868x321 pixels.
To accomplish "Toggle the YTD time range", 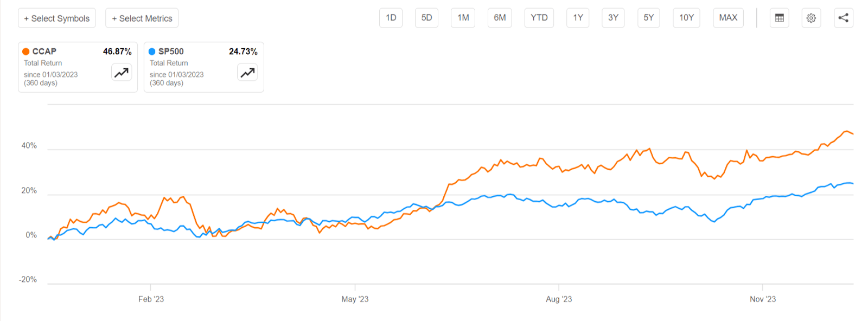I will (x=539, y=17).
